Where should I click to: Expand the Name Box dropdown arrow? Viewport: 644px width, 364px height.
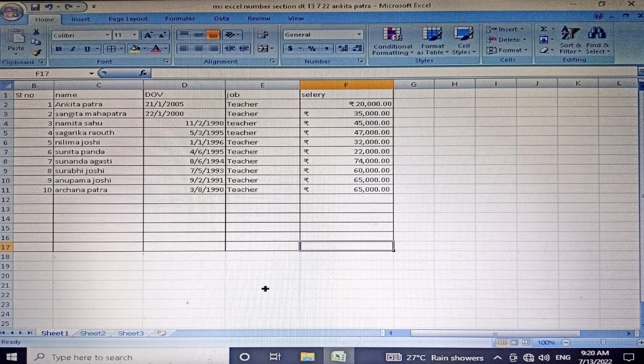click(92, 73)
